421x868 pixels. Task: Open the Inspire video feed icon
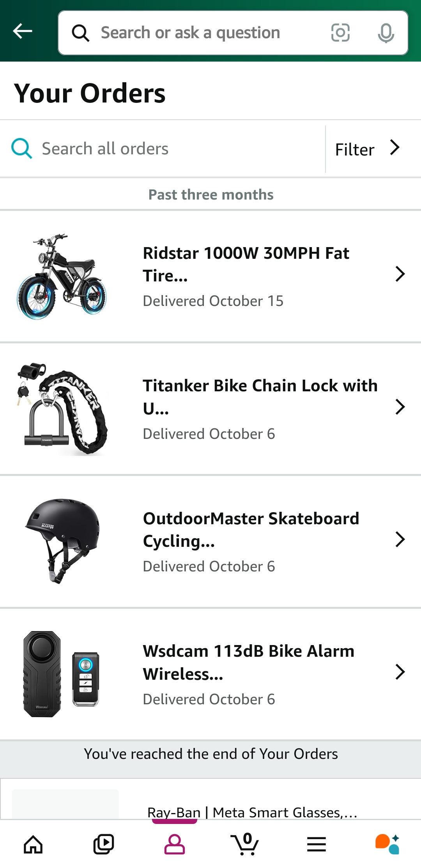(x=104, y=845)
